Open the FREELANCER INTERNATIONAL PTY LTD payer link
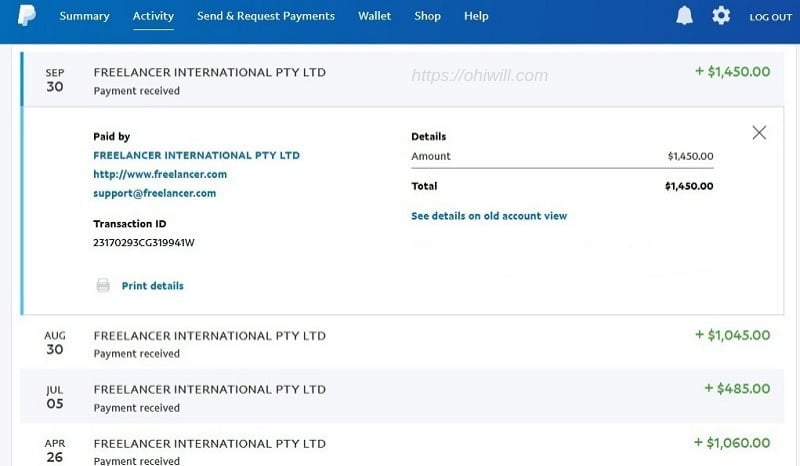Image resolution: width=800 pixels, height=466 pixels. coord(196,155)
